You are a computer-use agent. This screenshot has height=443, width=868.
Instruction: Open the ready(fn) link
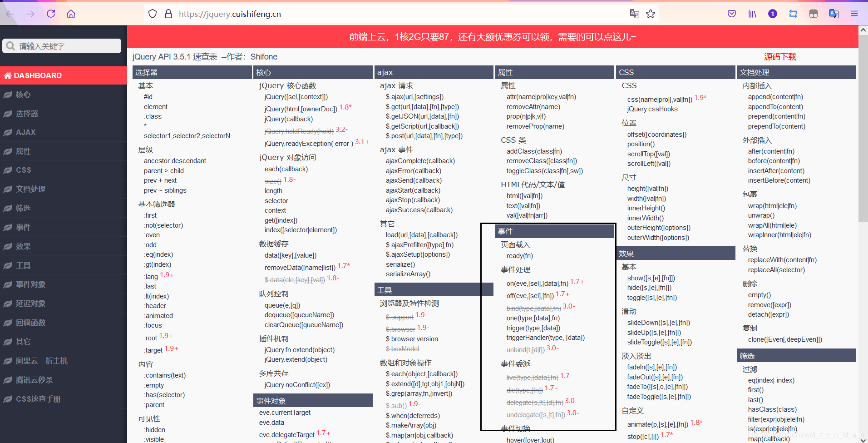tap(520, 256)
